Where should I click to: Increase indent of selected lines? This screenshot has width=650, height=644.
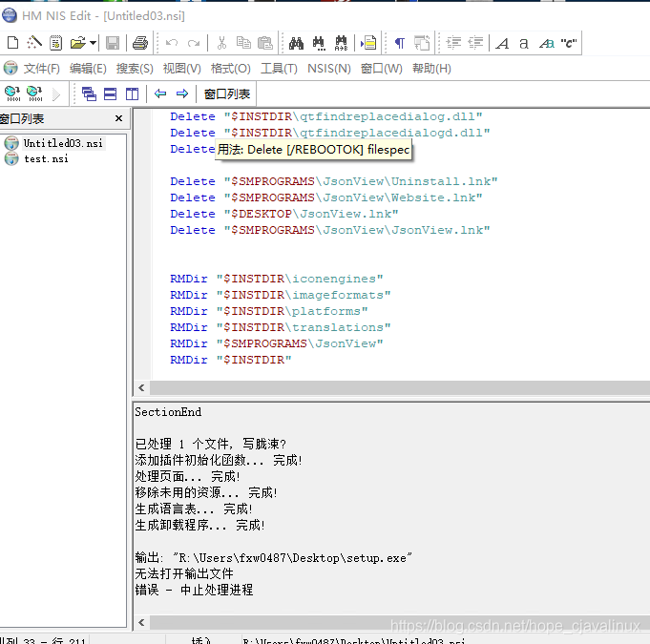click(453, 43)
